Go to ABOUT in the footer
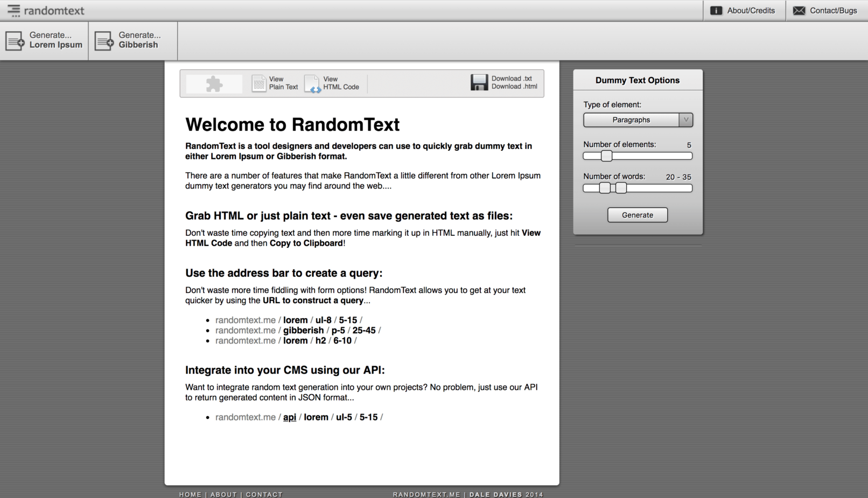Screen dimensions: 868x498 223,494
